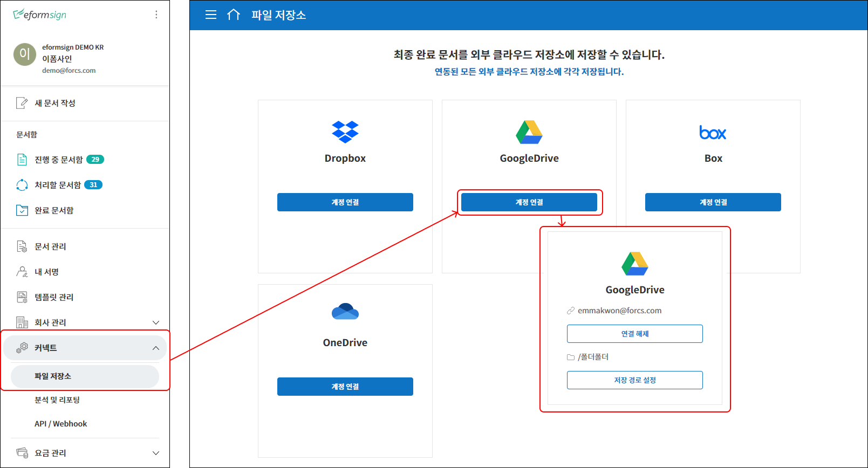Collapse the 커넥트 section chevron

coord(156,348)
